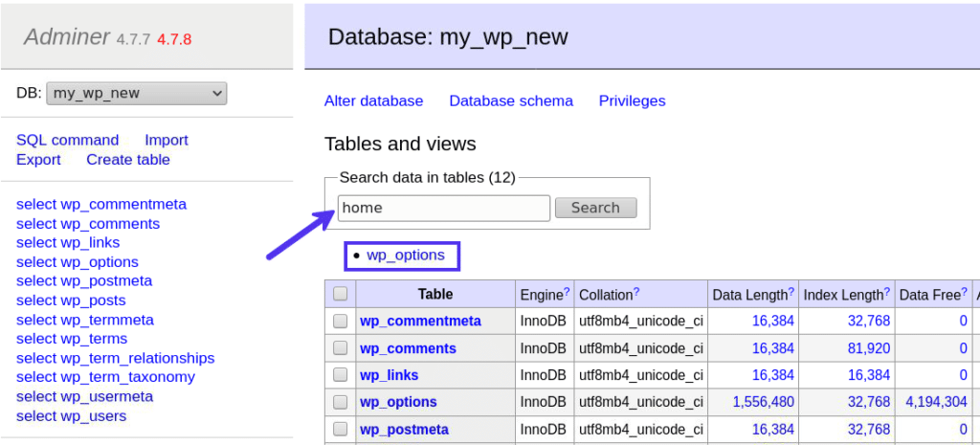Open the DB selector dropdown
The height and width of the screenshot is (445, 980).
pyautogui.click(x=136, y=93)
